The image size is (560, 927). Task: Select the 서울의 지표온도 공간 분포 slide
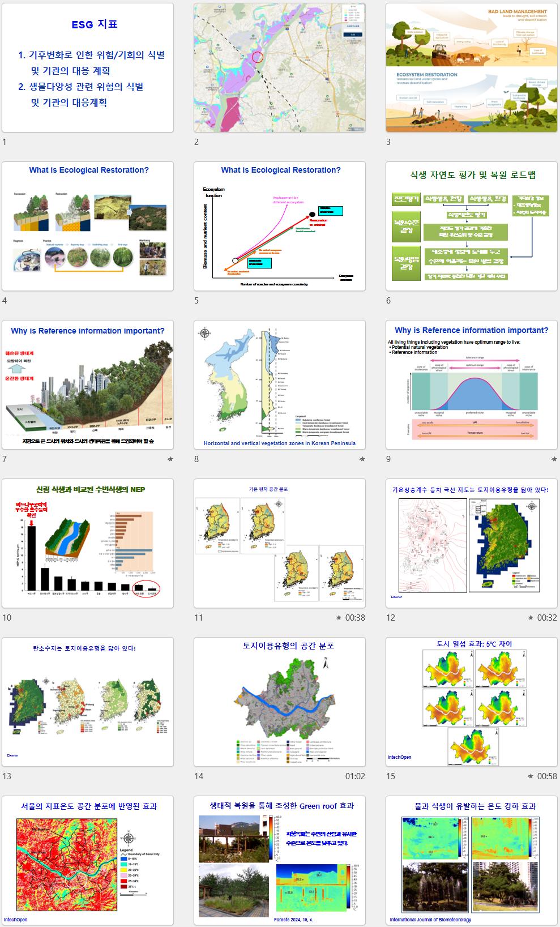tap(88, 861)
